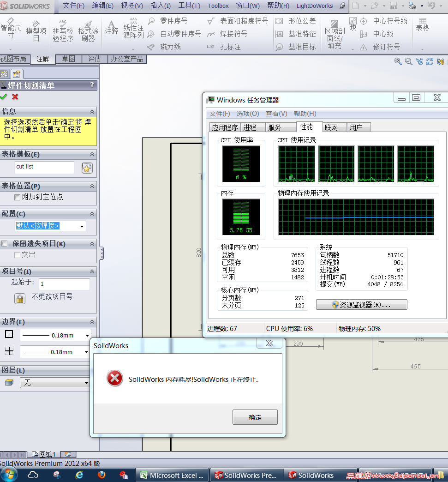Image resolution: width=448 pixels, height=482 pixels.
Task: Cancel cut list with red X
Action: [x=15, y=97]
